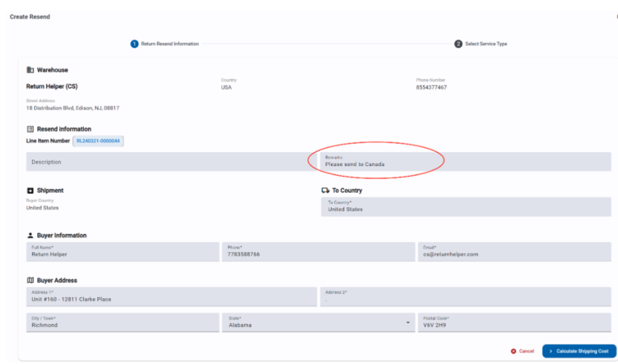Click into the Description field
The width and height of the screenshot is (618, 364).
[171, 162]
